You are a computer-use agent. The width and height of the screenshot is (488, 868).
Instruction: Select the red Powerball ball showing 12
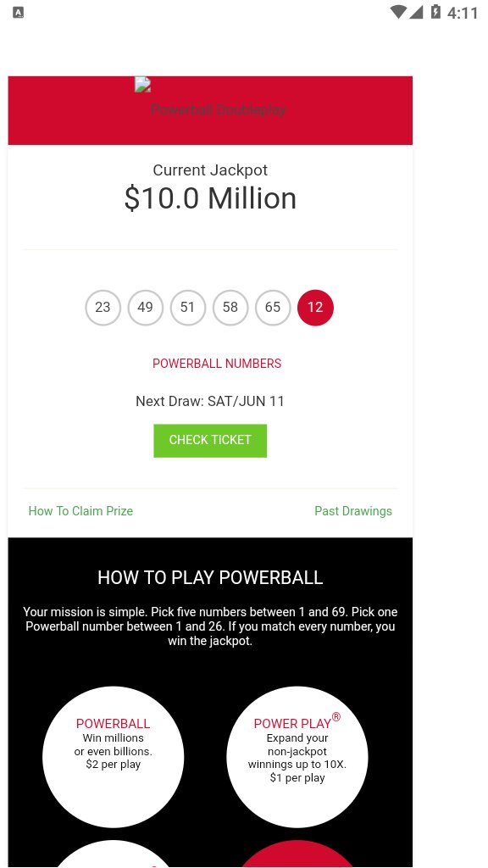(x=315, y=308)
